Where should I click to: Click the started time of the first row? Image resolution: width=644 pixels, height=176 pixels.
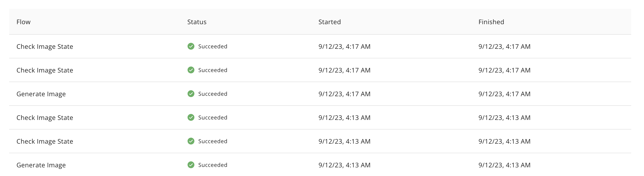point(344,47)
